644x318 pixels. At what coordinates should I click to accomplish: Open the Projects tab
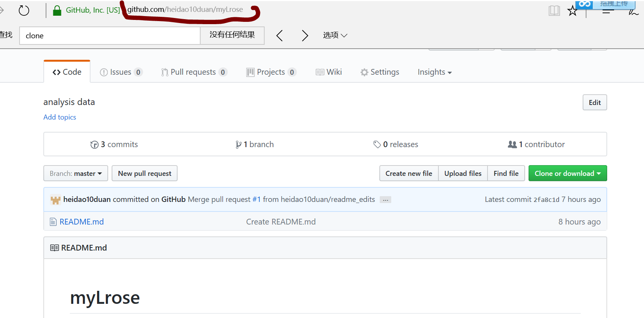click(x=271, y=72)
